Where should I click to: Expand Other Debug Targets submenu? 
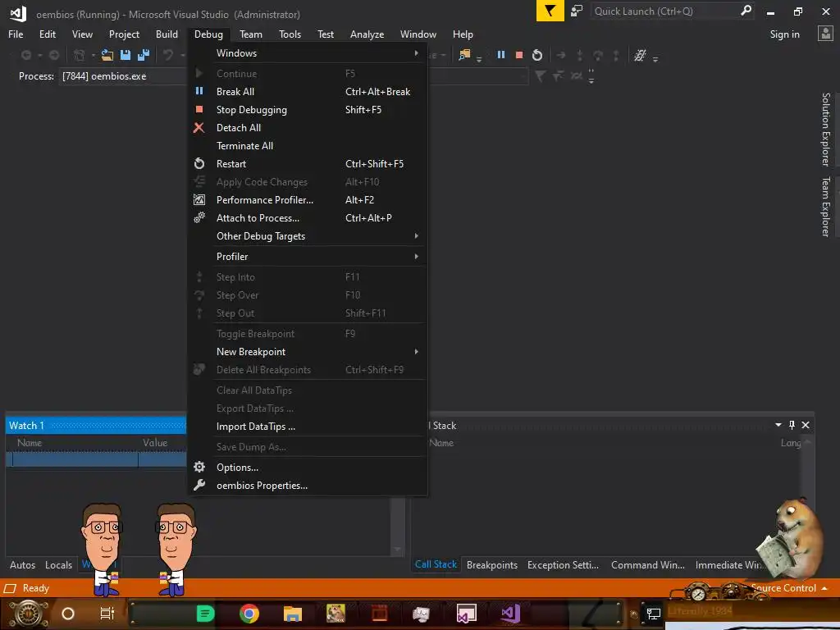308,236
